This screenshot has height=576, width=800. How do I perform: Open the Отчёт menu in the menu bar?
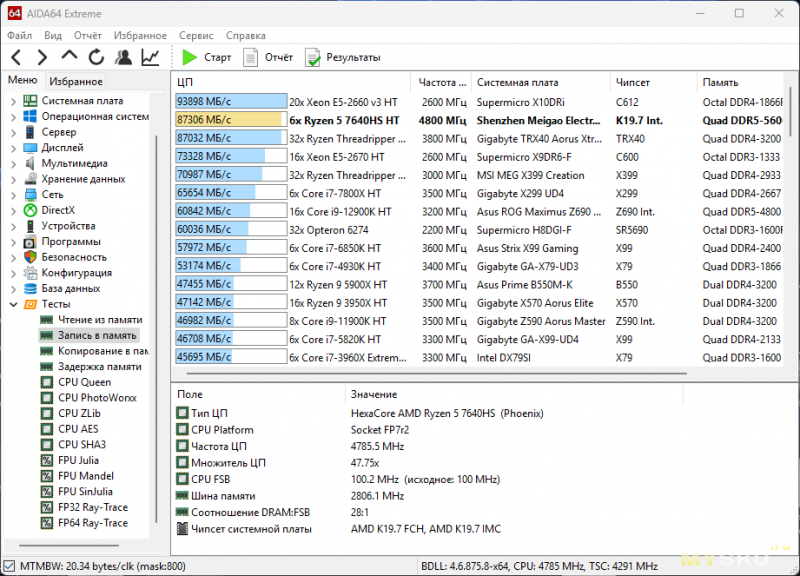88,35
